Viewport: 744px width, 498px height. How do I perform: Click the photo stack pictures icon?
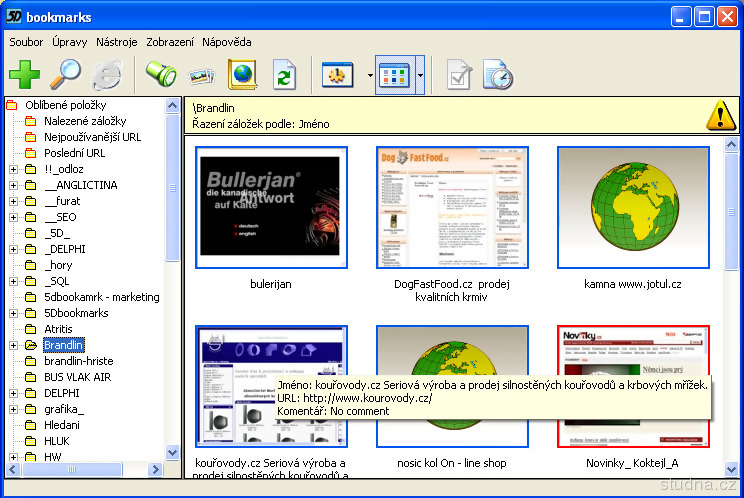tap(201, 75)
